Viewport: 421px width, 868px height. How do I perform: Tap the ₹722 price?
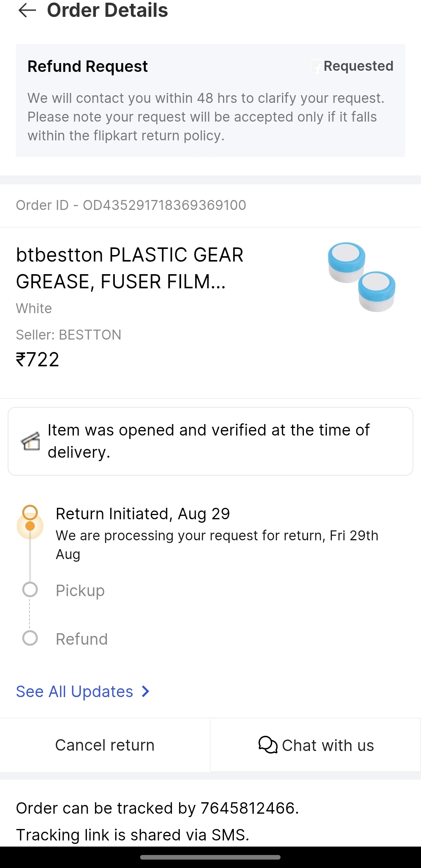tap(38, 359)
